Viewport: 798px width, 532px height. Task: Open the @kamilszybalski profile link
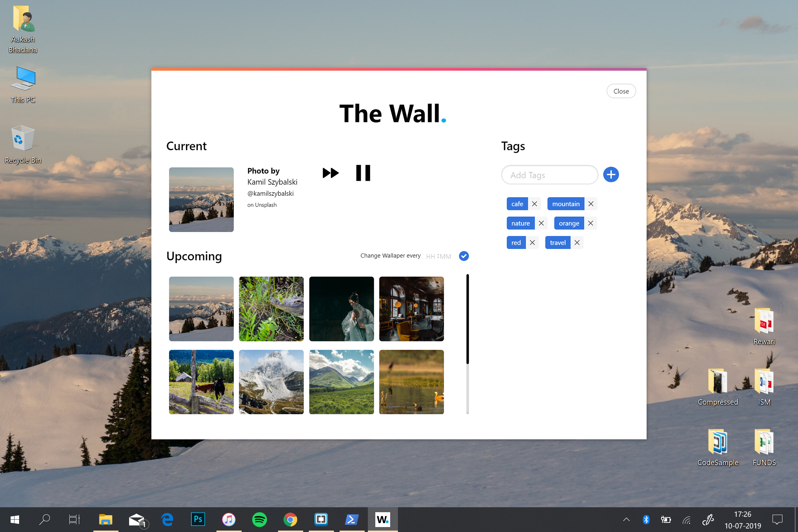(270, 193)
